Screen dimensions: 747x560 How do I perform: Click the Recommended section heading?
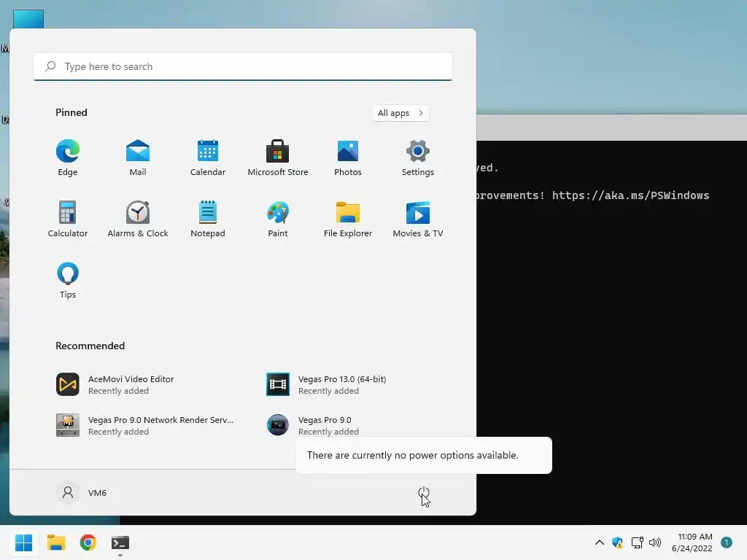tap(90, 346)
